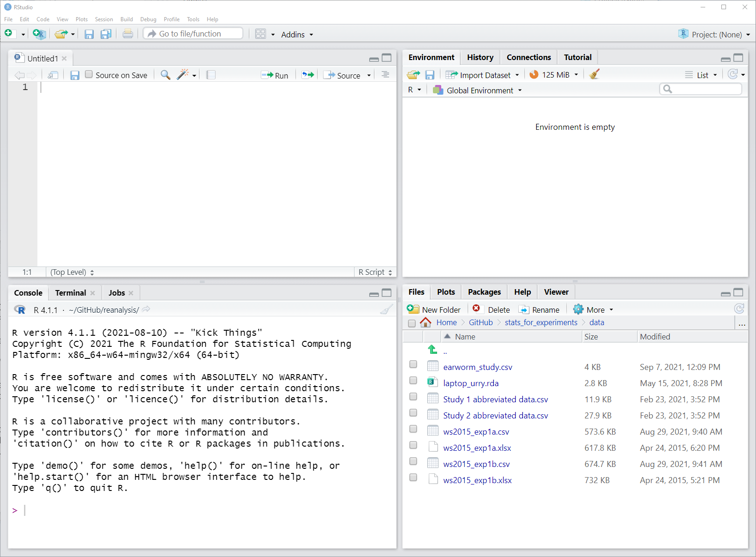This screenshot has width=756, height=557.
Task: Show the document outline icon
Action: tap(385, 75)
